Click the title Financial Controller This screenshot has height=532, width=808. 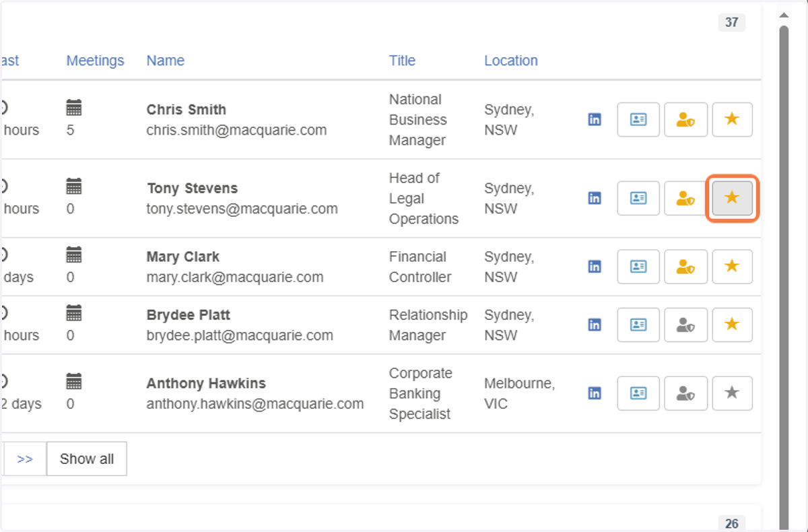pos(420,267)
